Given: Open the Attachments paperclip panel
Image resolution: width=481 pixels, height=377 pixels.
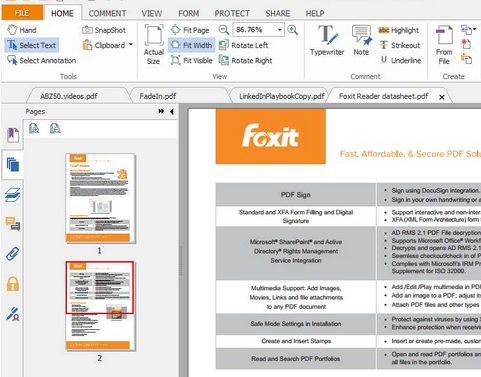Looking at the screenshot, I should coord(13,254).
